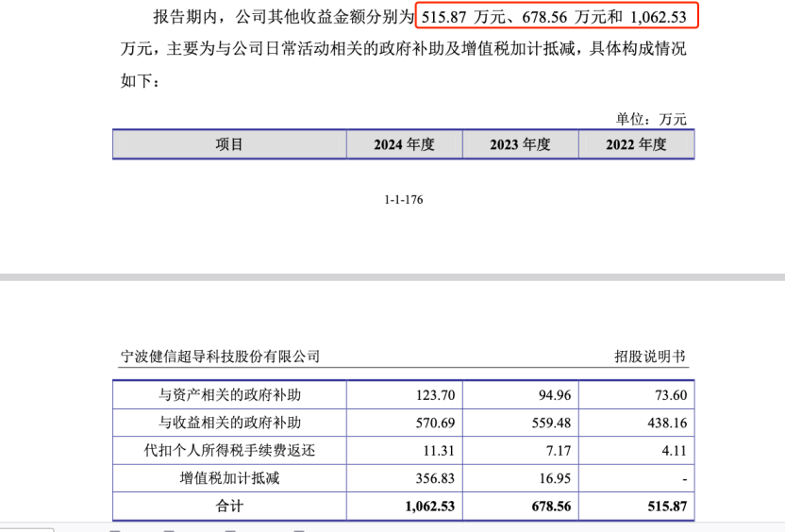This screenshot has width=785, height=532.
Task: Click the 2022 total 515.87 in table
Action: tap(667, 507)
